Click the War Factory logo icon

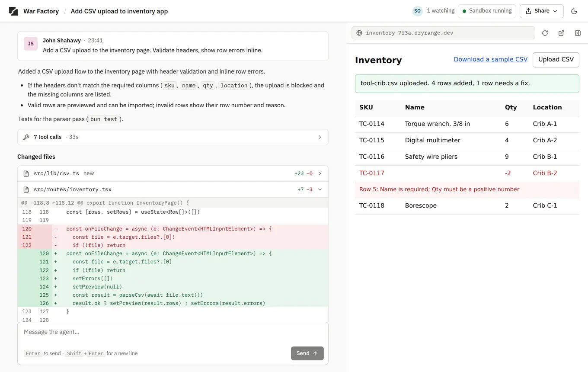(x=13, y=11)
